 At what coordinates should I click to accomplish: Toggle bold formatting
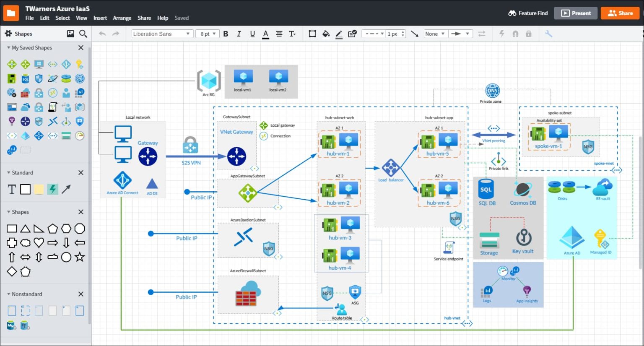click(226, 34)
